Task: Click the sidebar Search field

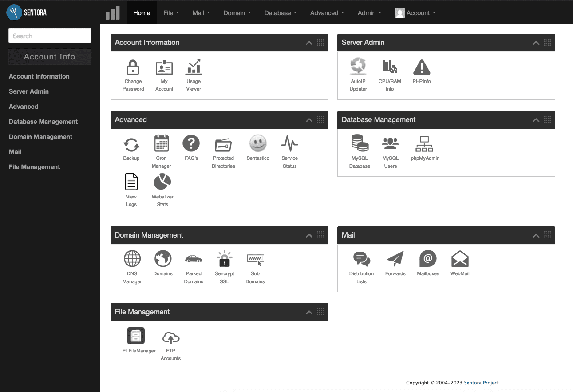Action: 50,36
